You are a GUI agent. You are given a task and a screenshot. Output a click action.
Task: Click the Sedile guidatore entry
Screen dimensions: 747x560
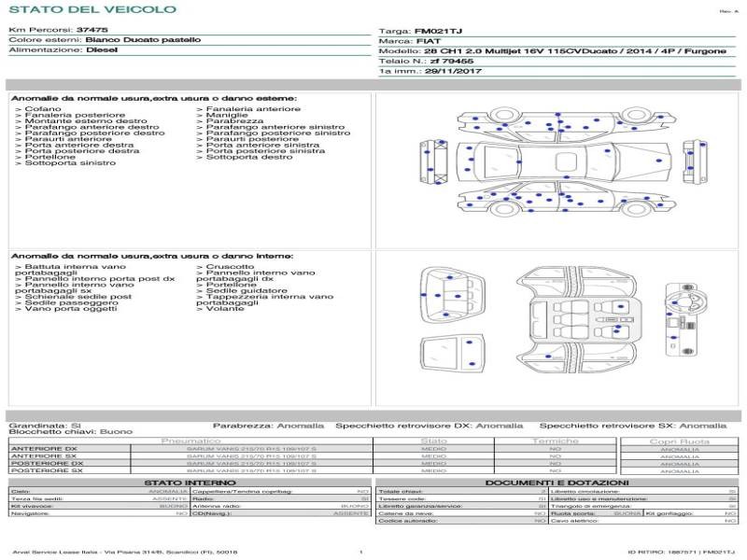pos(242,290)
